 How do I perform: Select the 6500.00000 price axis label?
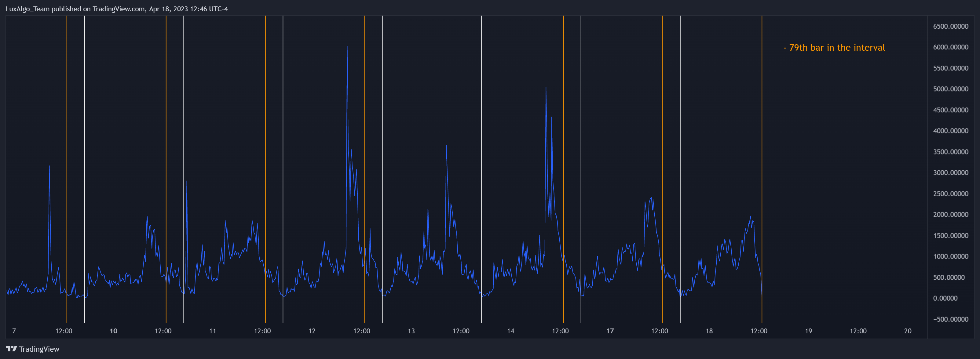950,26
